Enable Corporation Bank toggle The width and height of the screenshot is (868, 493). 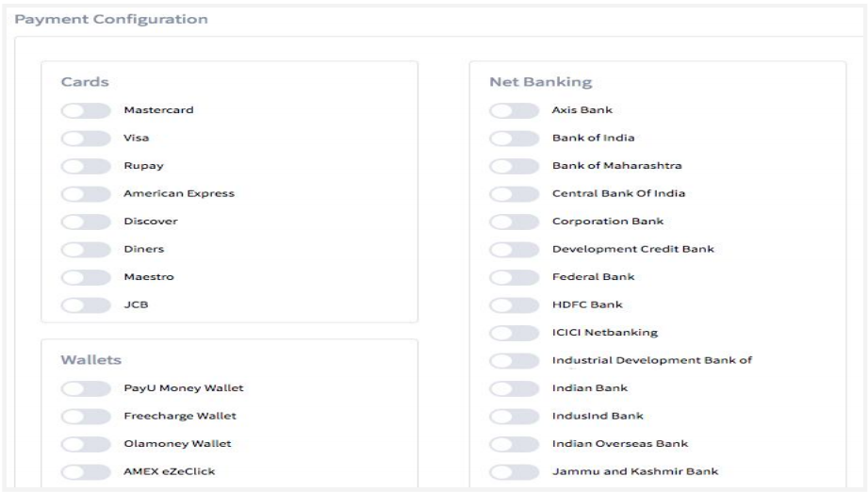[x=514, y=222]
